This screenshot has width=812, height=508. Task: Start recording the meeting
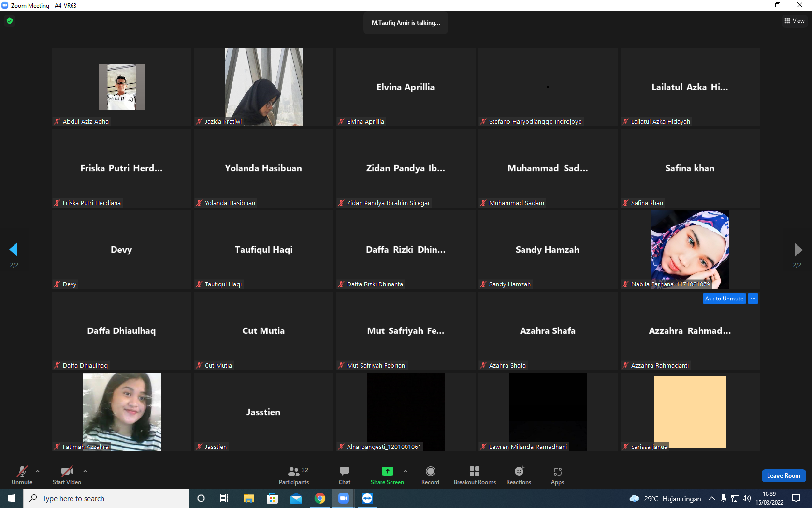[x=430, y=476]
